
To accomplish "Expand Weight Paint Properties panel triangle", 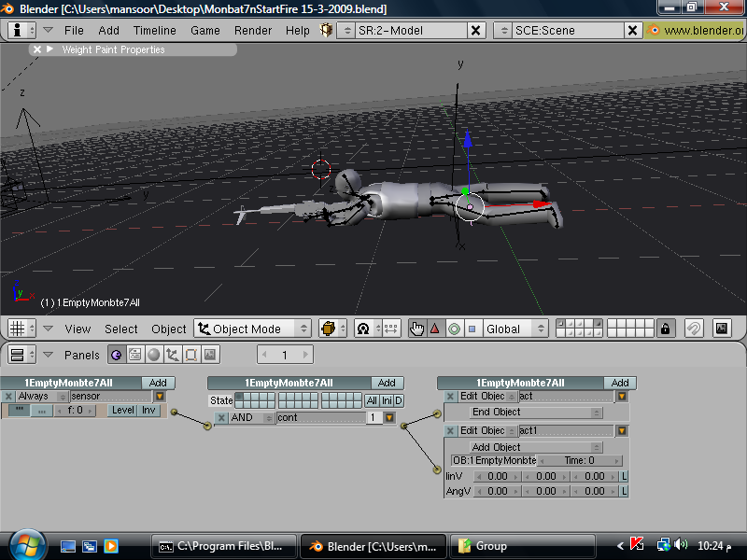I will pyautogui.click(x=49, y=49).
